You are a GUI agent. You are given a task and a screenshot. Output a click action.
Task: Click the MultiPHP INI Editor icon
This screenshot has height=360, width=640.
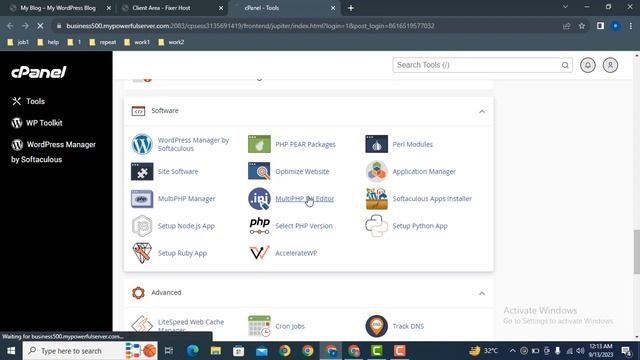[x=259, y=199]
